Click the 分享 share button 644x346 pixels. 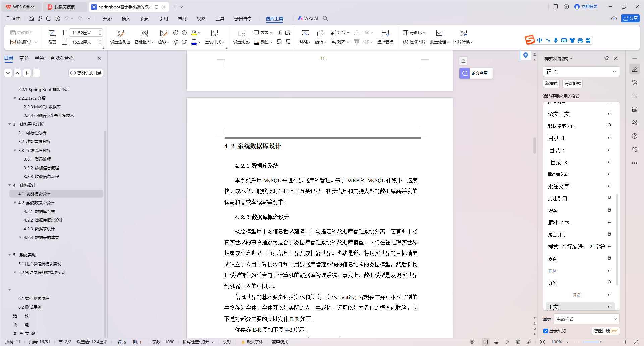click(630, 18)
